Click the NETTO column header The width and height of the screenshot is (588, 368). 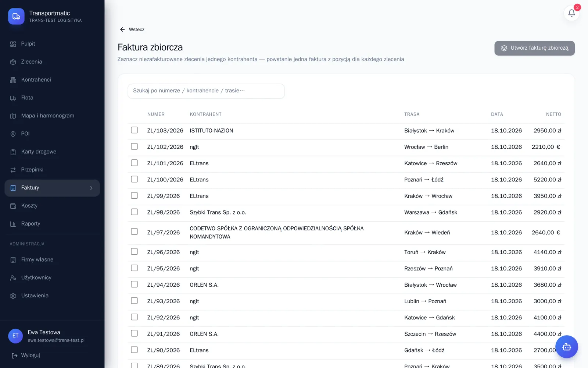pos(553,114)
